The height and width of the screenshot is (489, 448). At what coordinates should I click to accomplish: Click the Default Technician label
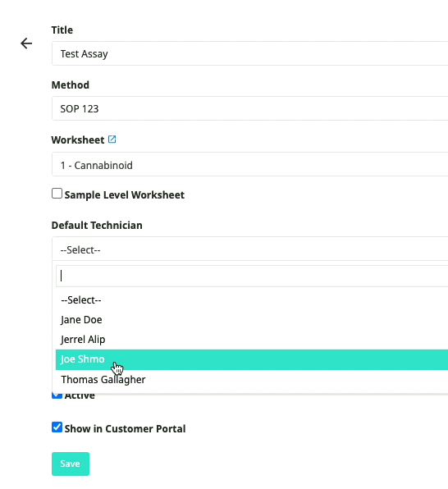click(97, 225)
